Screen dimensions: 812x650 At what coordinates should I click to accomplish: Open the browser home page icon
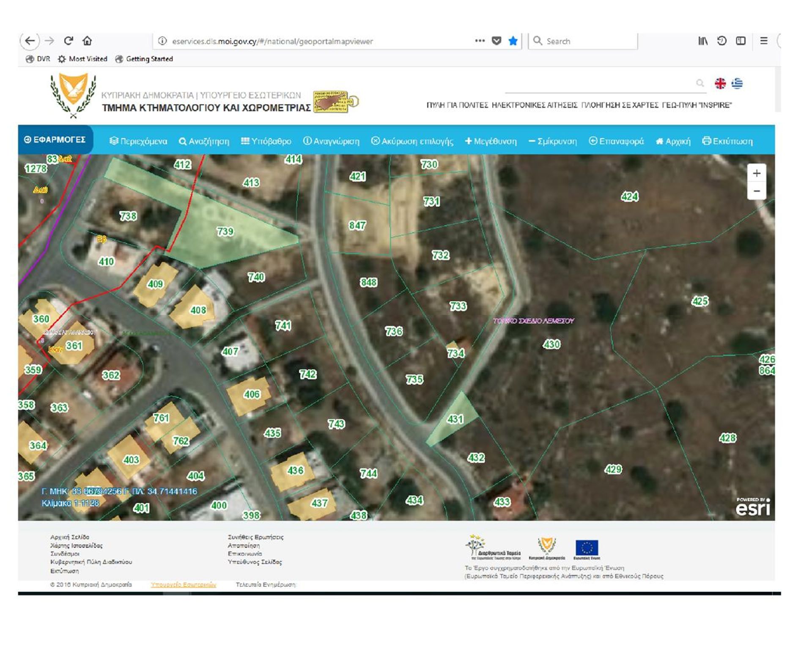(x=87, y=41)
